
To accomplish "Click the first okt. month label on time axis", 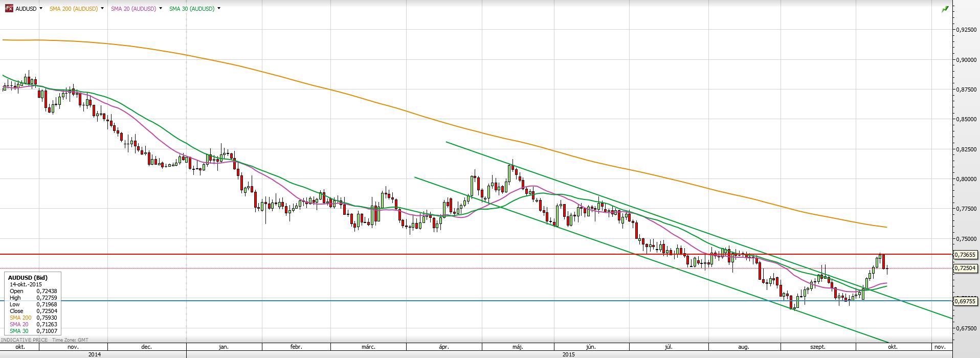I will click(x=20, y=347).
